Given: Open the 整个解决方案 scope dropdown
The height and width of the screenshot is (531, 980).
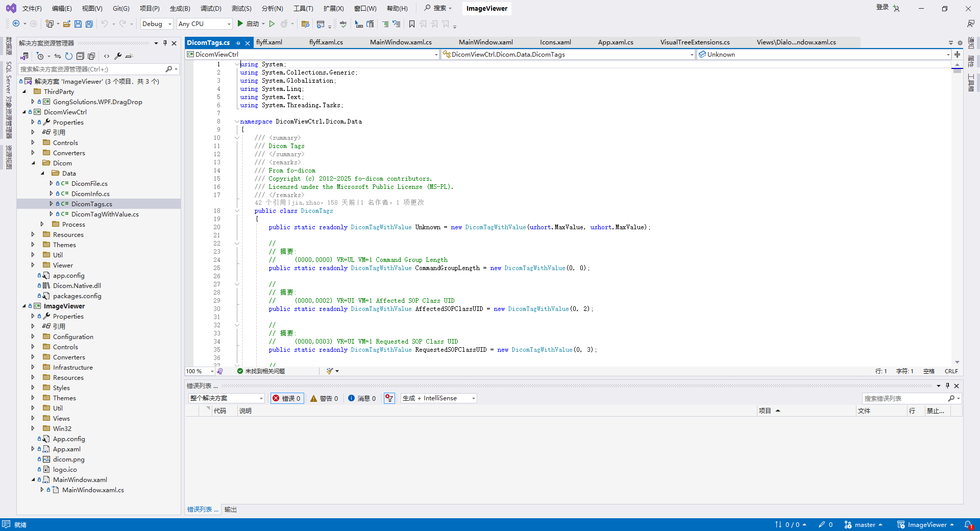Looking at the screenshot, I should 227,398.
